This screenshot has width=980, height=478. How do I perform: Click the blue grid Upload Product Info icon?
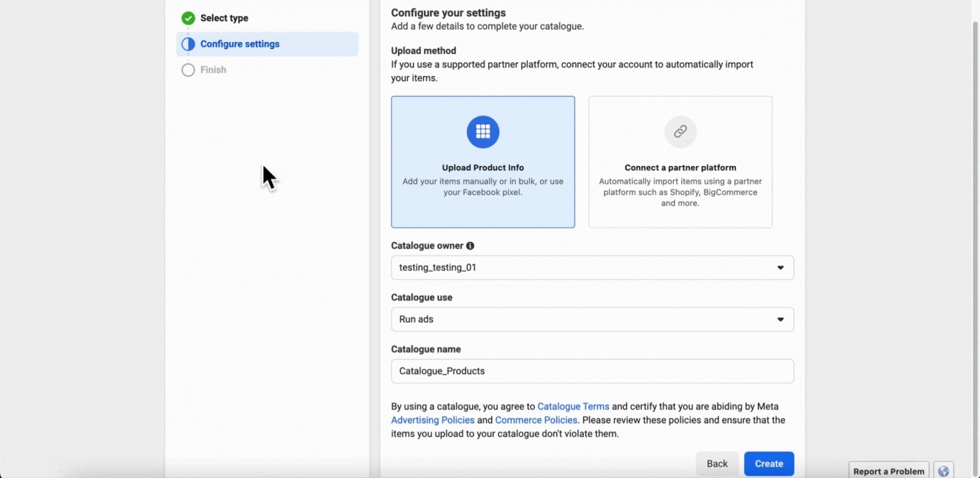click(483, 132)
